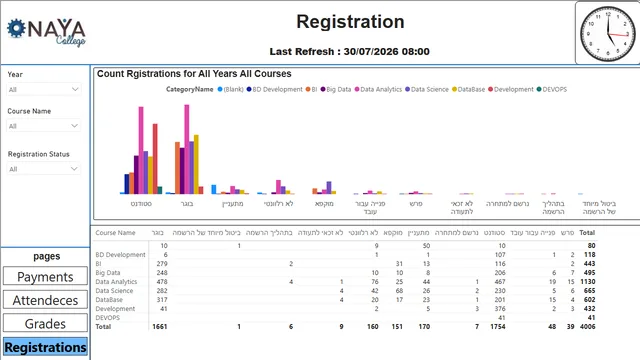Click the בוגר chart axis label
640x360 pixels.
point(187,203)
